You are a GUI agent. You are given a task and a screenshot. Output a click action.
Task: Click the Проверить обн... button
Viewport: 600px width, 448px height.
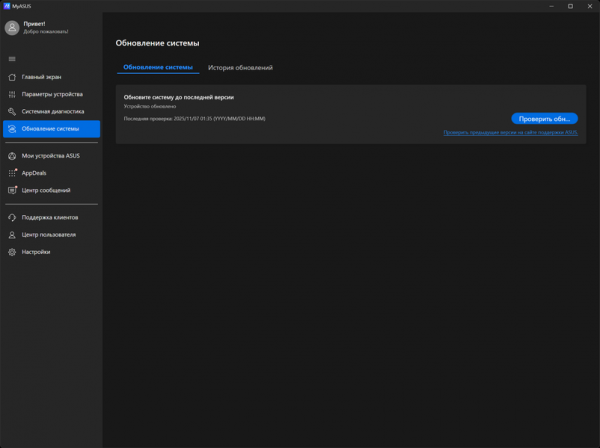[x=544, y=119]
